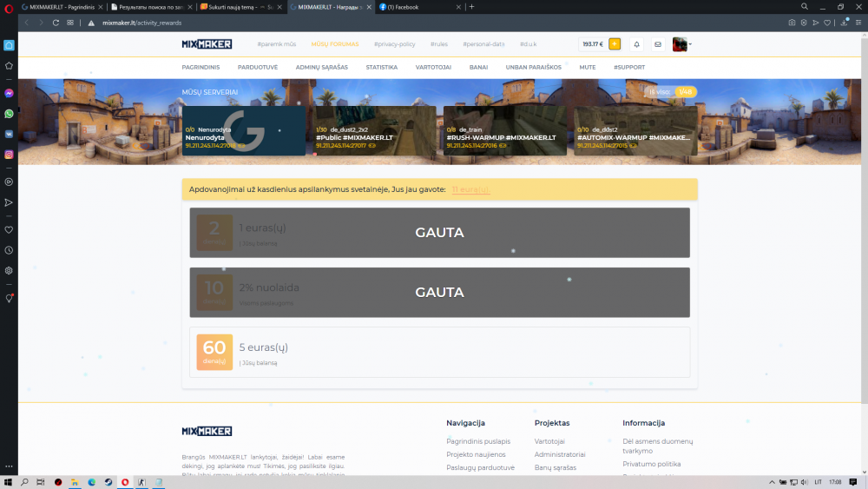
Task: Open site messages envelope icon
Action: tap(658, 44)
